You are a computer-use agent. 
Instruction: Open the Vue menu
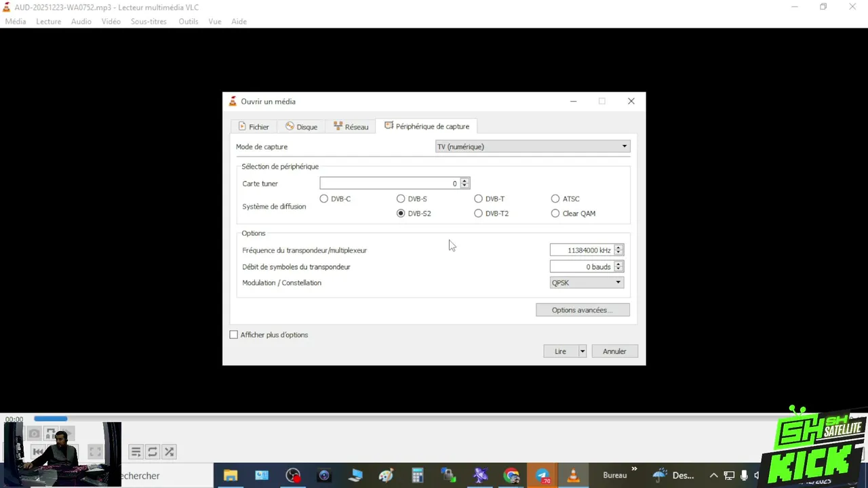[x=215, y=22]
